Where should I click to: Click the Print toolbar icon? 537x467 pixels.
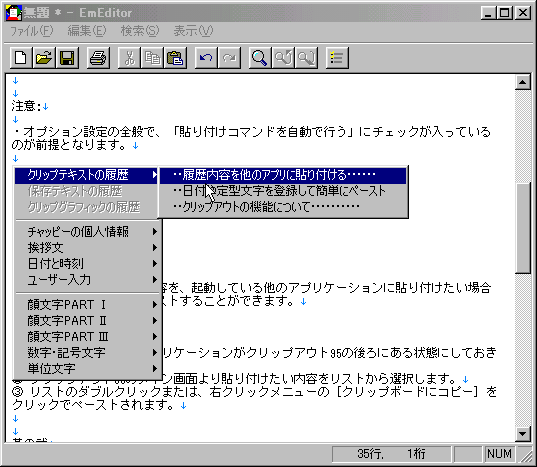click(x=98, y=58)
